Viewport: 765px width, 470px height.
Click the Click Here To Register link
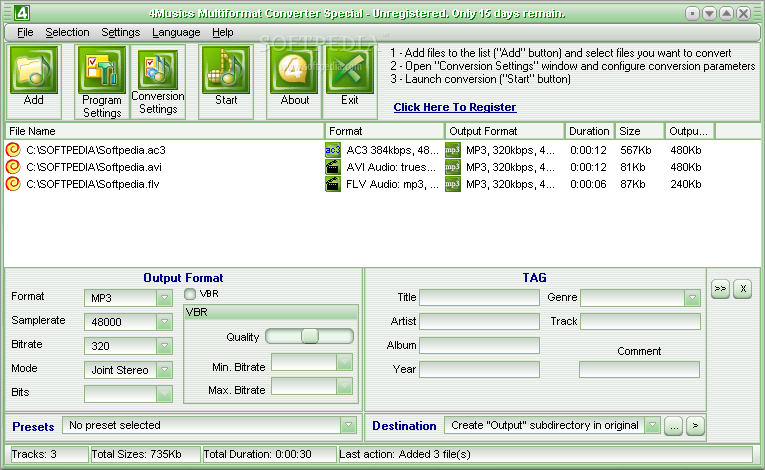(455, 107)
